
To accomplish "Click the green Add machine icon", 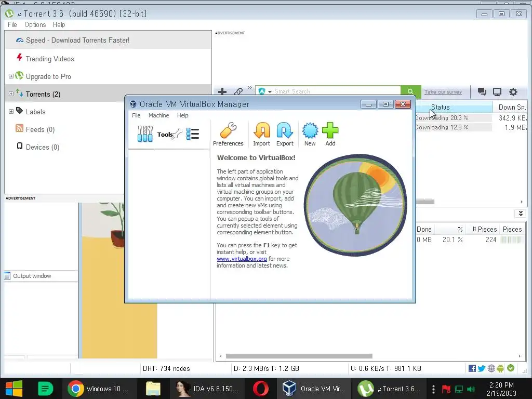I will click(330, 131).
